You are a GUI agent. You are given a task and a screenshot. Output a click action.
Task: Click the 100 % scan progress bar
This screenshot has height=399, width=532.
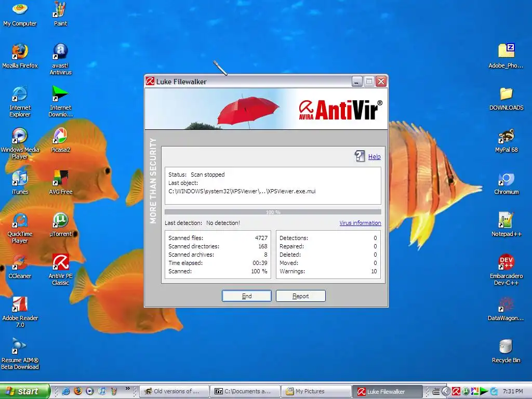pyautogui.click(x=273, y=212)
